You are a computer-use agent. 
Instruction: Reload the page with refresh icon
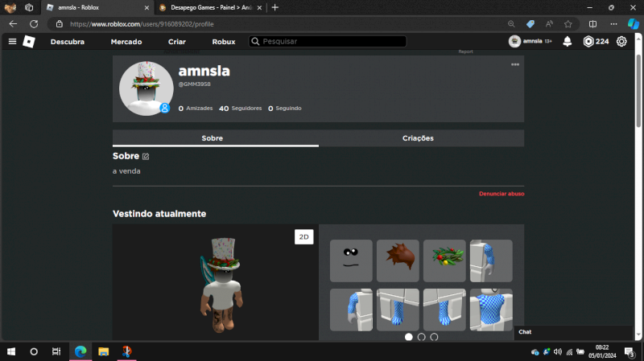[x=34, y=24]
